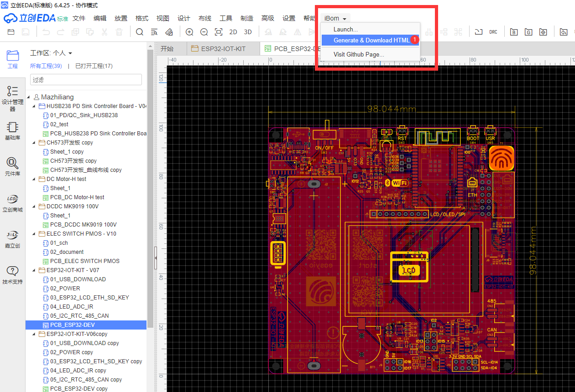
Task: Run a DRC check from the toolbar
Action: pyautogui.click(x=493, y=32)
